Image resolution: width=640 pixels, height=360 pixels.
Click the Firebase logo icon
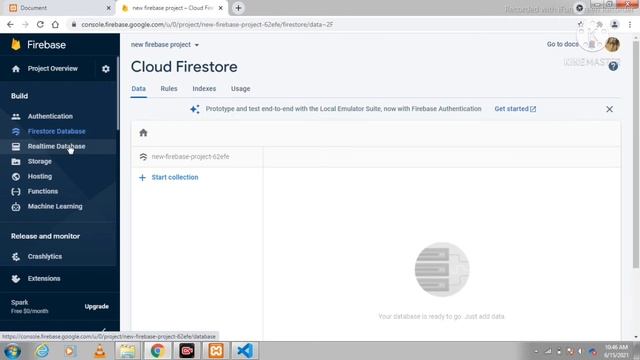point(16,44)
